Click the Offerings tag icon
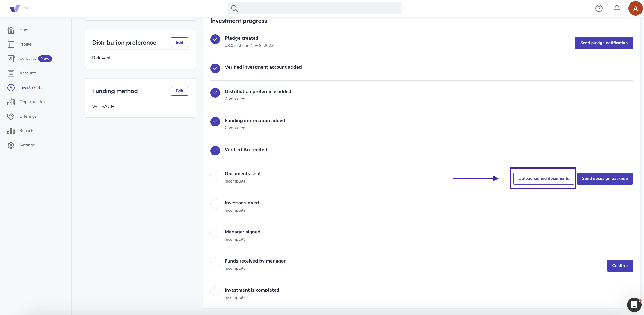Screen dimensions: 644x315 point(11,116)
